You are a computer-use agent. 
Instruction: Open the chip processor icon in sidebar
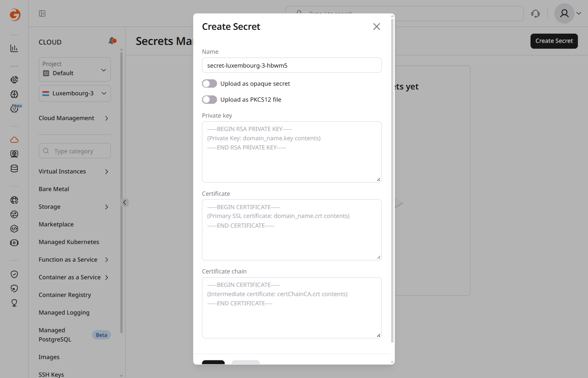pyautogui.click(x=14, y=79)
